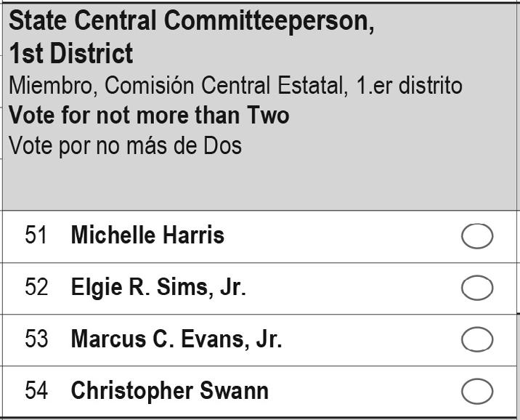Click ballot number 52
520x420 pixels.
[x=36, y=287]
